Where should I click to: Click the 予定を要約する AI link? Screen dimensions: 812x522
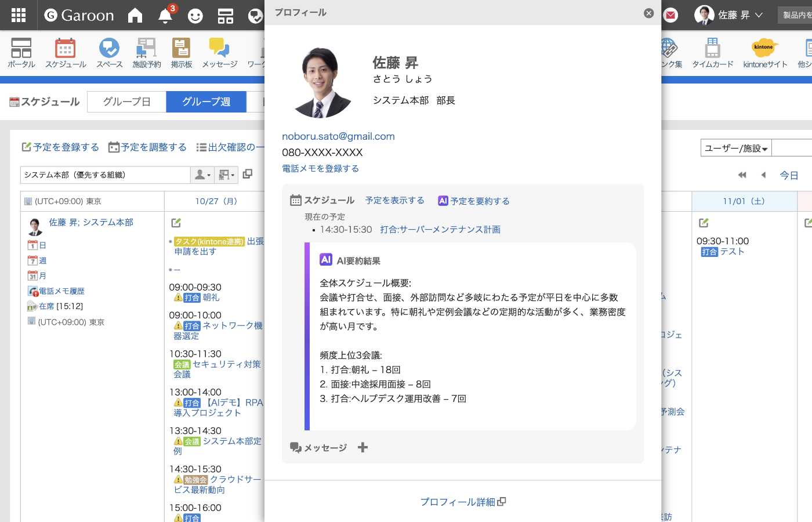click(x=474, y=201)
